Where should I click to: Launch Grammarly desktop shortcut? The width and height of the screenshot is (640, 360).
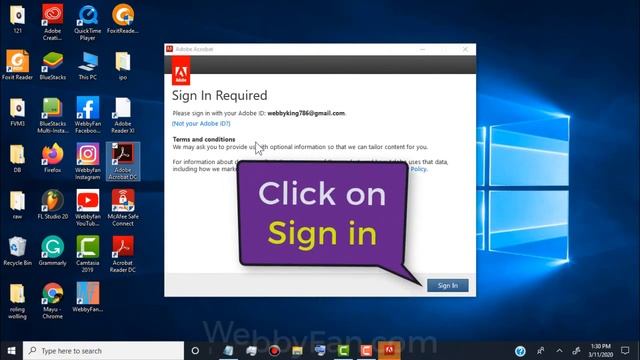click(52, 251)
